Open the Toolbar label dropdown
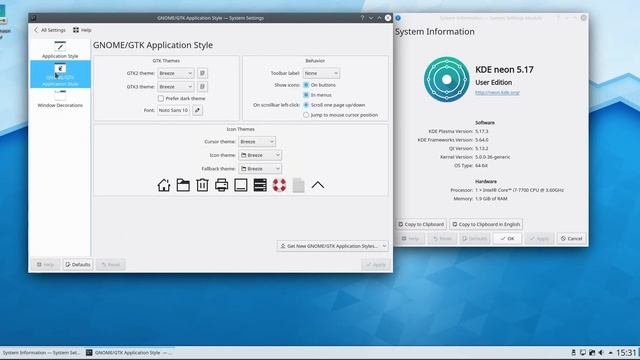640x360 pixels. (x=321, y=73)
